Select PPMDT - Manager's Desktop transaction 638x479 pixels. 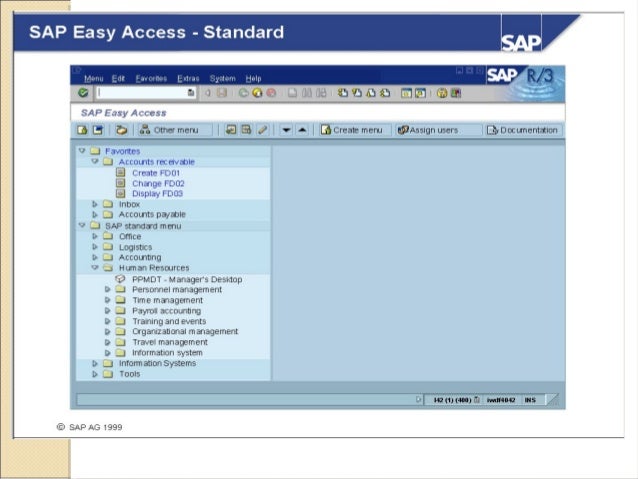tap(187, 279)
